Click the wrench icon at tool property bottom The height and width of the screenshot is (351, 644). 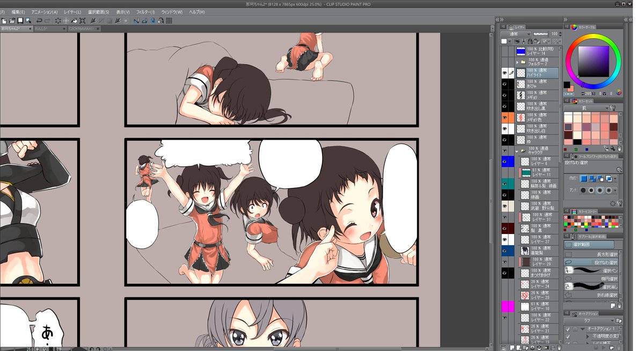619,204
